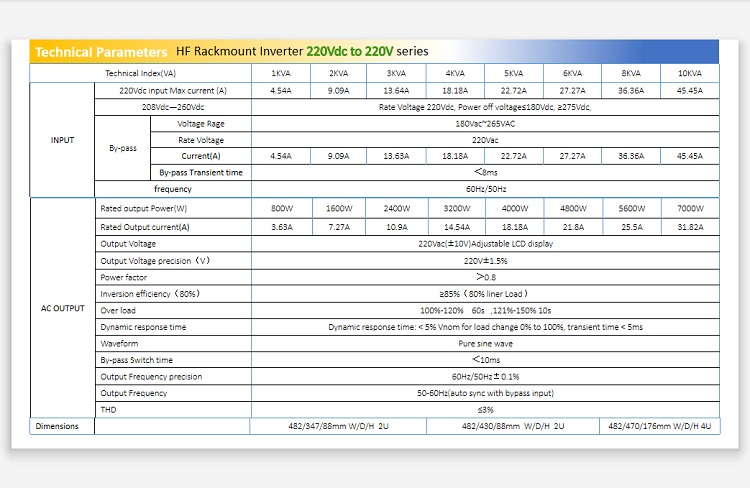Click the '220Vac' by-pass rate voltage value
750x488 pixels.
tap(485, 140)
